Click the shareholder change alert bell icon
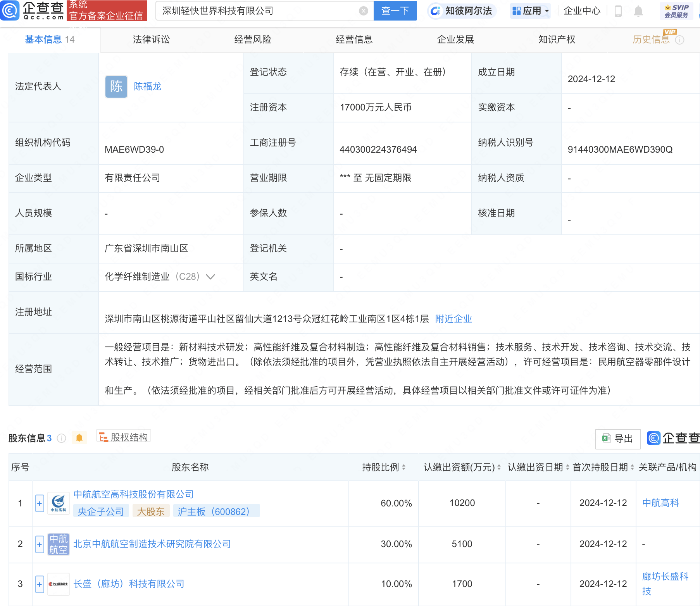The width and height of the screenshot is (700, 606). 79,438
